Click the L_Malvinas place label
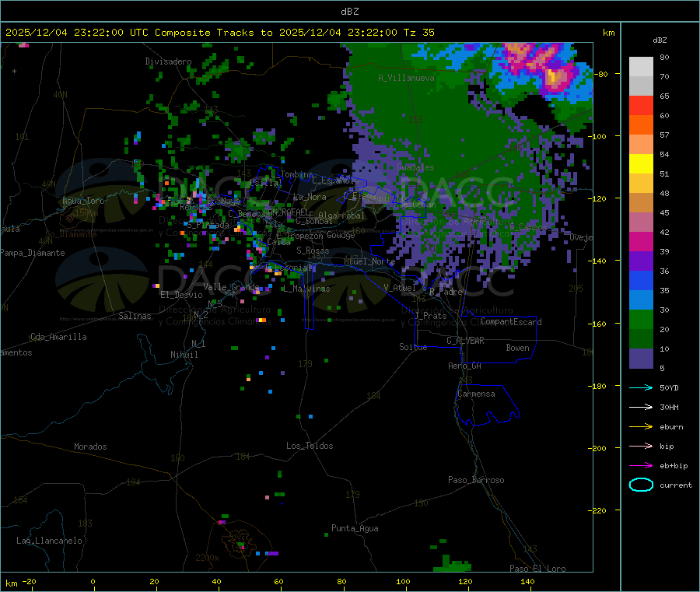This screenshot has height=592, width=700. 306,289
